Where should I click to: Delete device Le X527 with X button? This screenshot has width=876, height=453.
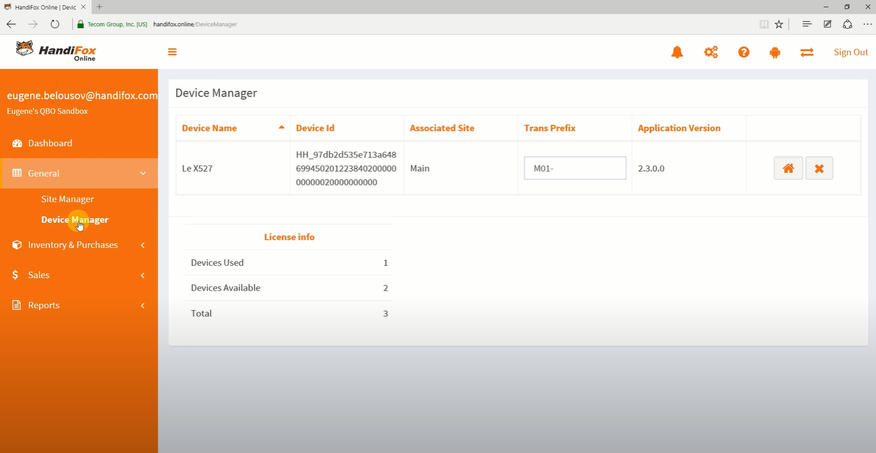click(x=819, y=168)
